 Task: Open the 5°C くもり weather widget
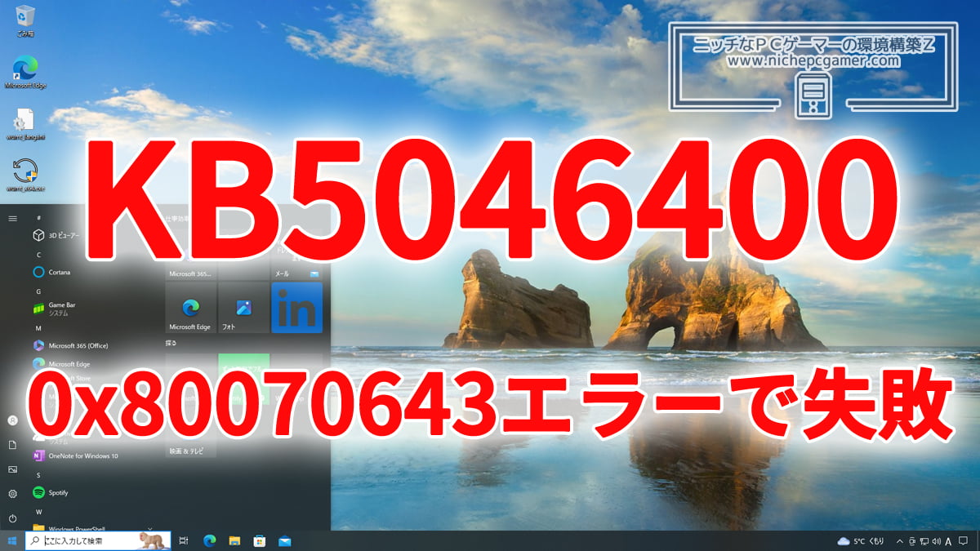click(861, 541)
